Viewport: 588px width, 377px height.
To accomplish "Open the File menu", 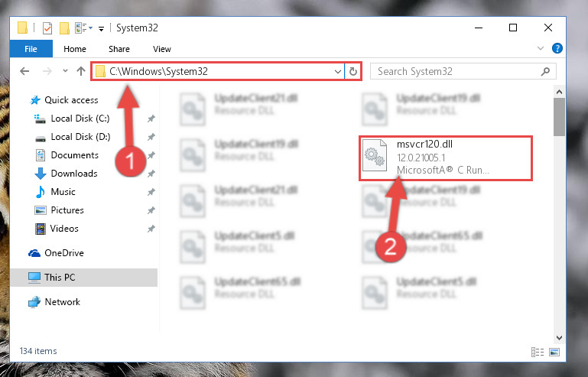I will click(x=31, y=49).
